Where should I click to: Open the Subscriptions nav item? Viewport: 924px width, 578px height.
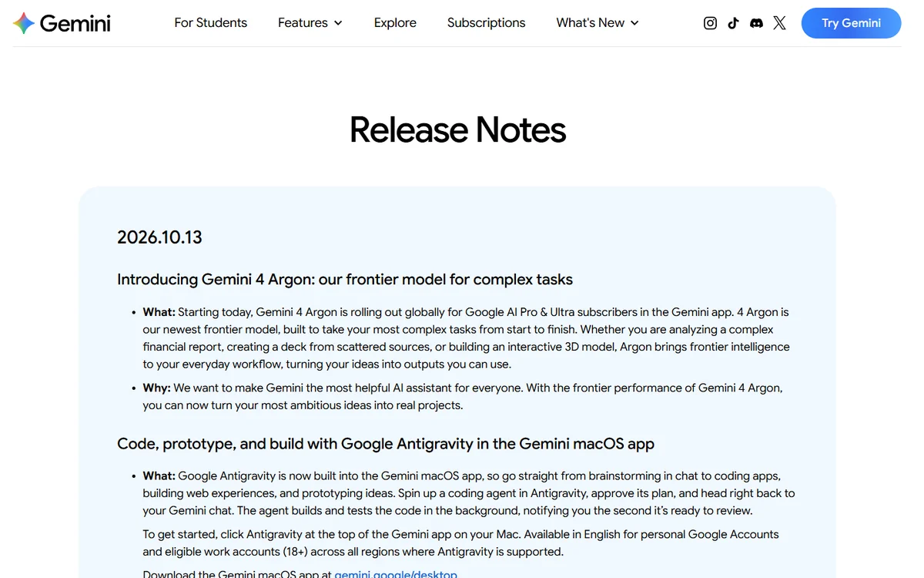tap(487, 23)
